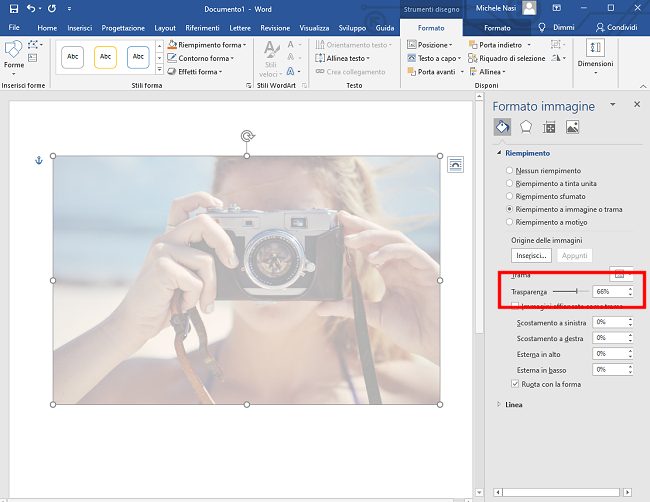650x502 pixels.
Task: Select Layout and Properties icon in pane
Action: click(x=549, y=127)
